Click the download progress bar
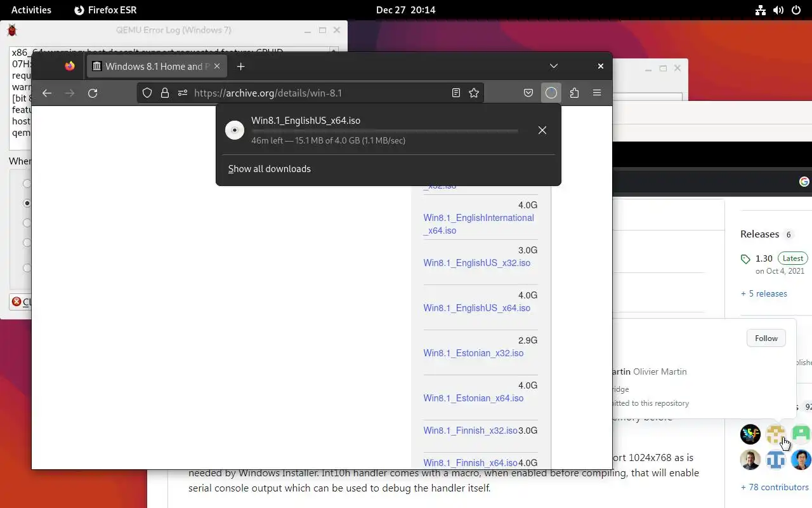Image resolution: width=812 pixels, height=508 pixels. pyautogui.click(x=385, y=131)
